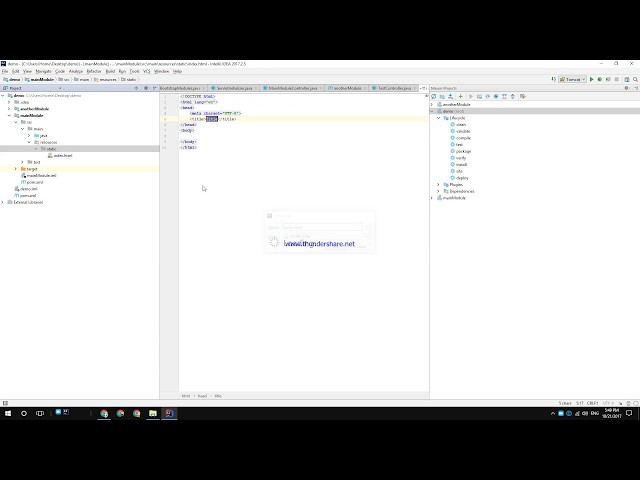Image resolution: width=640 pixels, height=480 pixels.
Task: Toggle Offline Mode in Maven toolbar
Action: tap(487, 96)
